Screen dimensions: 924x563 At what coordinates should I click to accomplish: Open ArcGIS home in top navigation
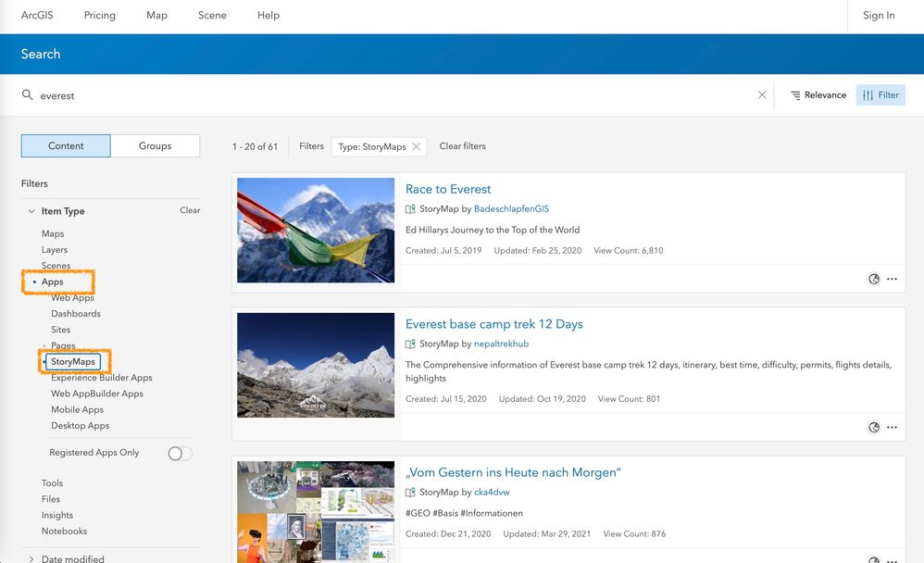point(37,16)
